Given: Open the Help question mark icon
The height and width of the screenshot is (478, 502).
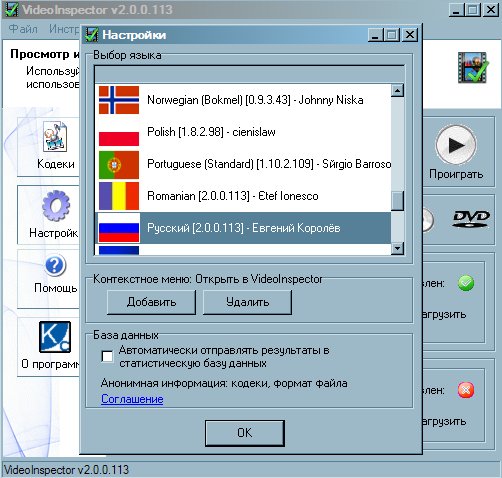Looking at the screenshot, I should [55, 265].
